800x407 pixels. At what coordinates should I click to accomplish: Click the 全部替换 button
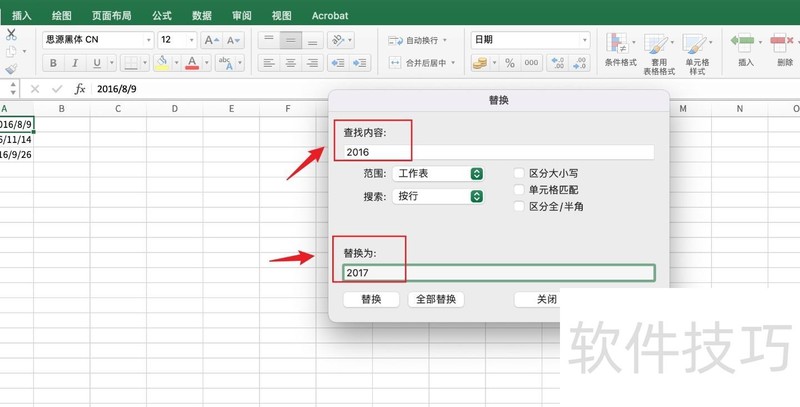(x=435, y=299)
